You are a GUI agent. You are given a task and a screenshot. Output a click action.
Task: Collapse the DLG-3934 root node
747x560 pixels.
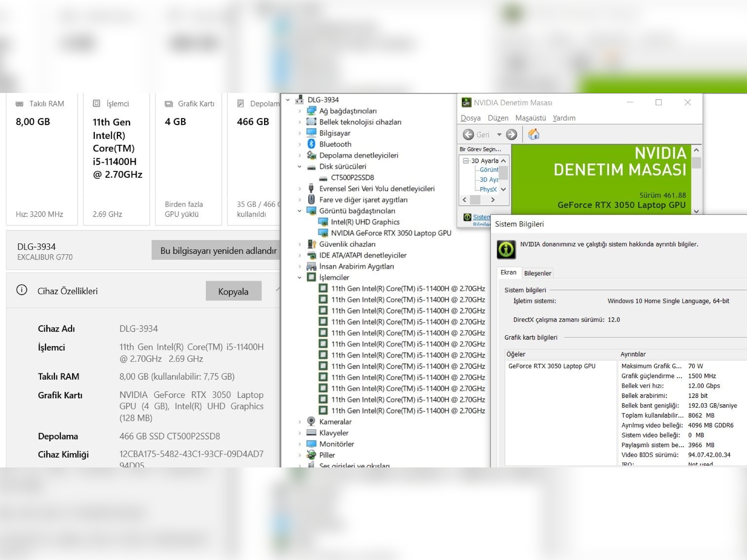coord(288,100)
